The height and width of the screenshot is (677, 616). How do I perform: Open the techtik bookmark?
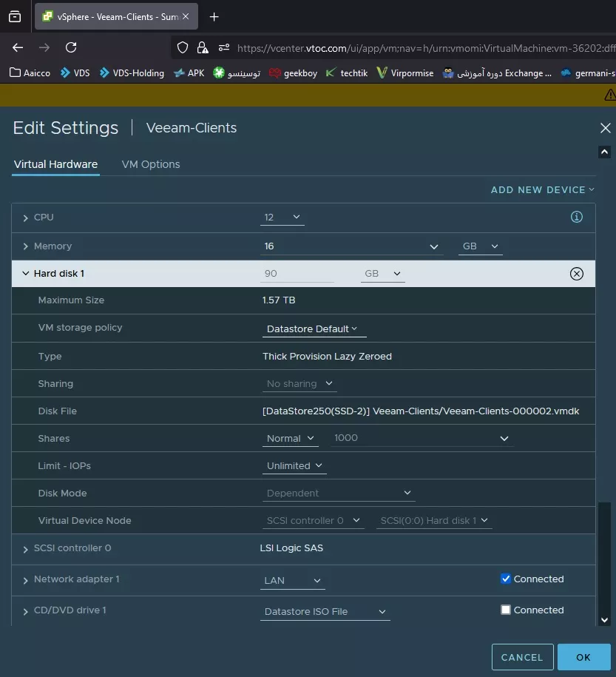click(x=347, y=73)
